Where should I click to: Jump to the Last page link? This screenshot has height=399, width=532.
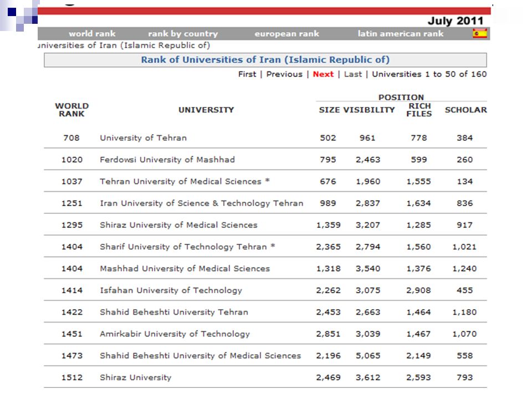pyautogui.click(x=353, y=74)
